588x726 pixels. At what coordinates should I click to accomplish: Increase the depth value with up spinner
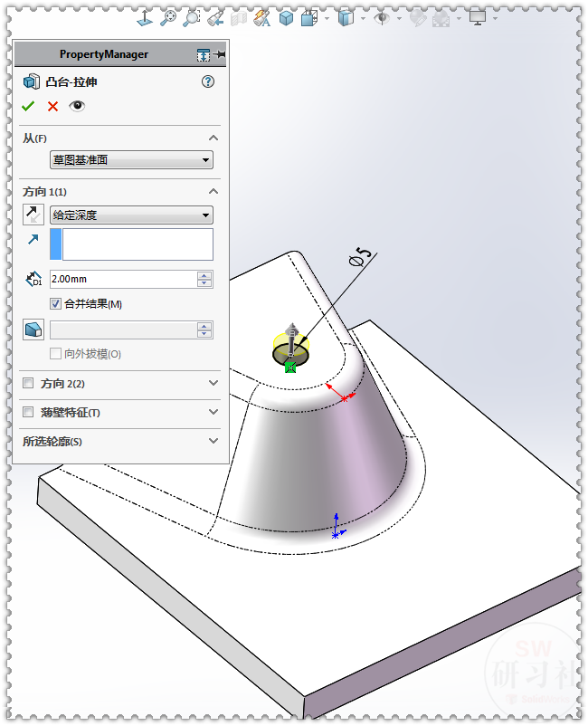pos(204,275)
